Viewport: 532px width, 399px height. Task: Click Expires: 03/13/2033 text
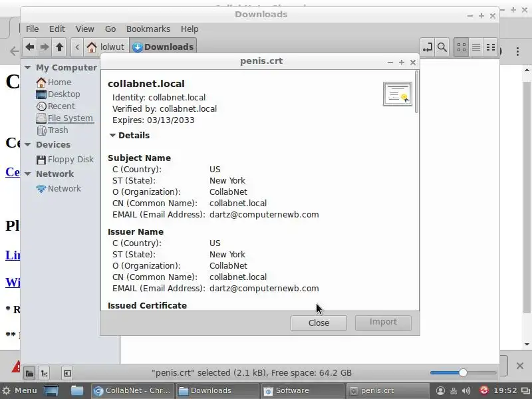click(154, 120)
